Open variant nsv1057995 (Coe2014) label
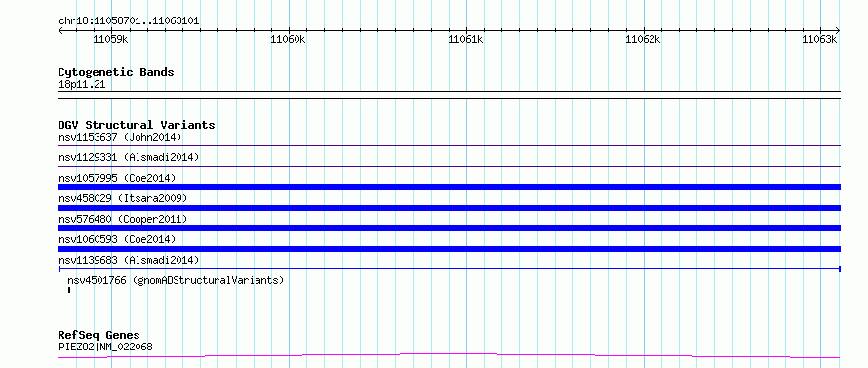Viewport: 868px width, 368px height. [117, 178]
